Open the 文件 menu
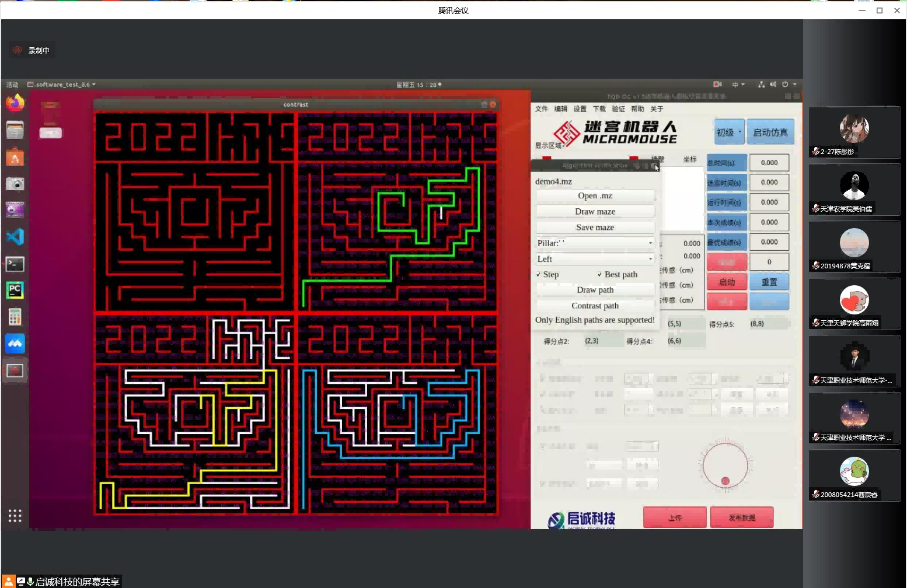Screen dimensions: 907x588 click(x=542, y=109)
